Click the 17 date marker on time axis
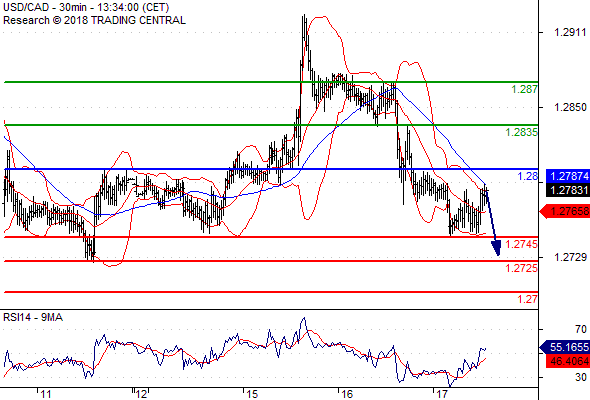This screenshot has height=400, width=590. 441,394
